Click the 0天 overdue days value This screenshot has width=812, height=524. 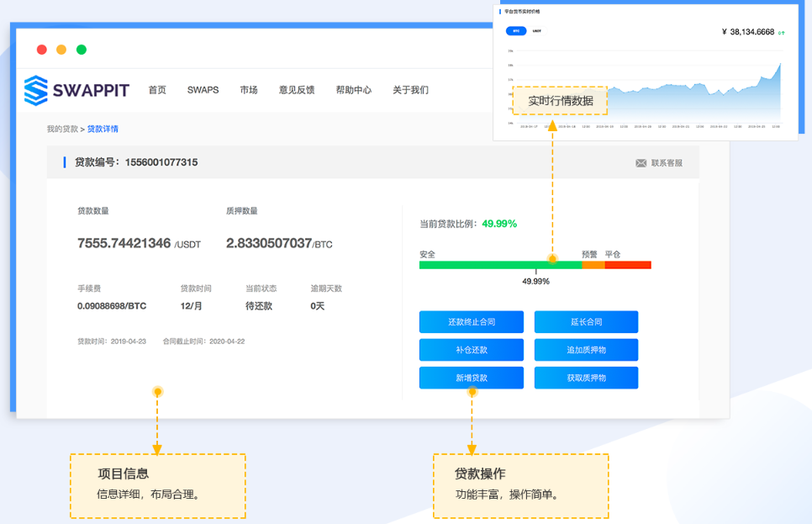click(x=318, y=306)
